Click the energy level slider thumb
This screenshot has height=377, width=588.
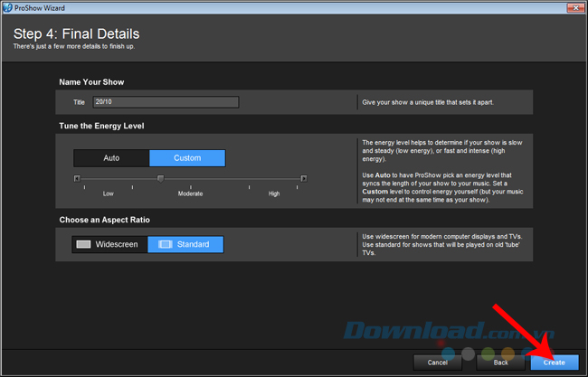tap(160, 178)
